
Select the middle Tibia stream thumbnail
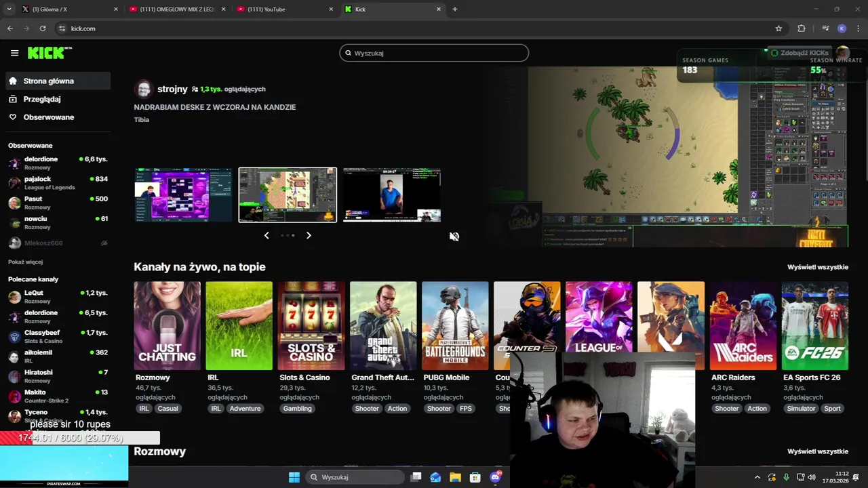click(x=288, y=195)
